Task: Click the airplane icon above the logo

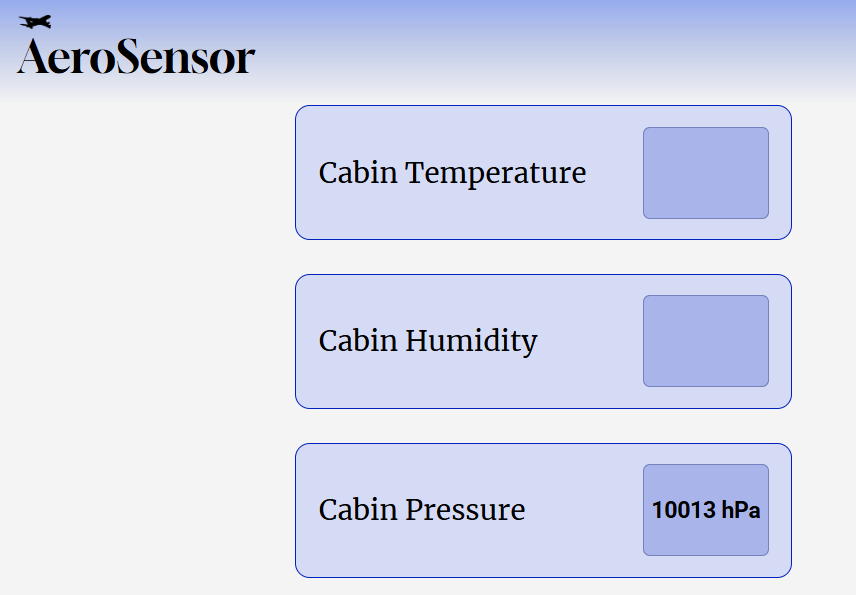Action: pos(35,22)
